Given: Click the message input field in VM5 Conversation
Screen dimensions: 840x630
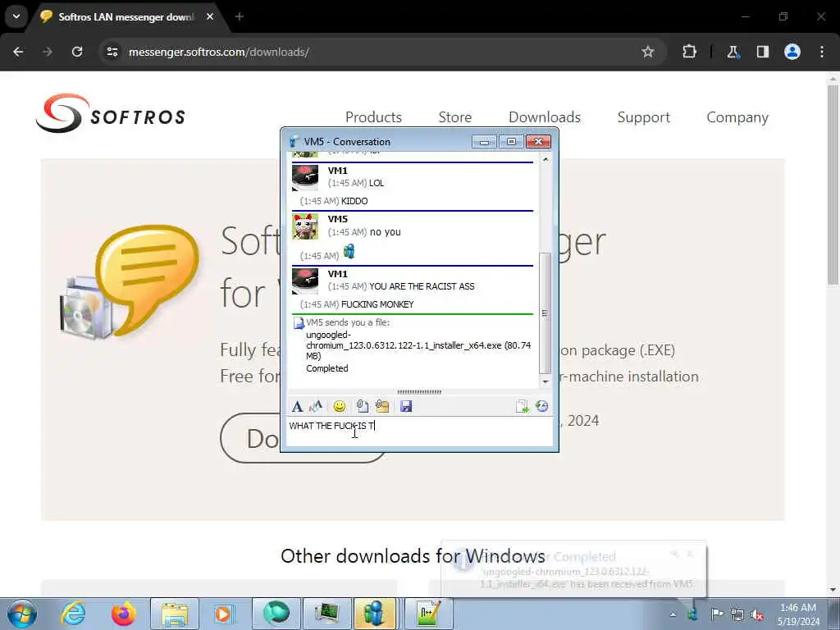Looking at the screenshot, I should pyautogui.click(x=419, y=431).
